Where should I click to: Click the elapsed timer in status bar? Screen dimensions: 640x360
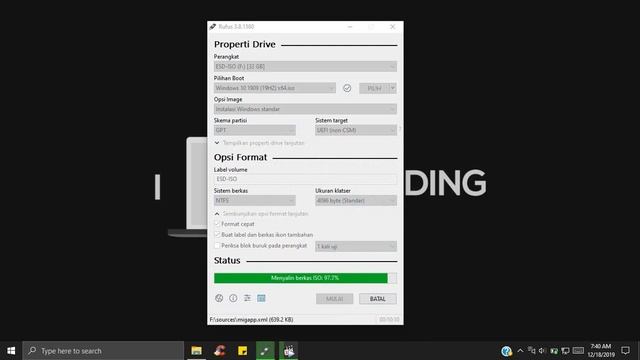pos(389,320)
